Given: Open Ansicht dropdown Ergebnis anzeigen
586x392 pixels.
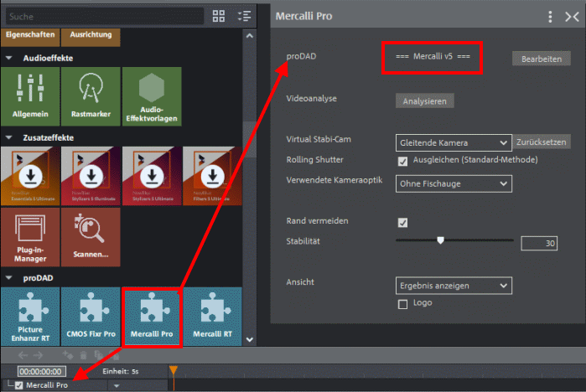Looking at the screenshot, I should 454,286.
